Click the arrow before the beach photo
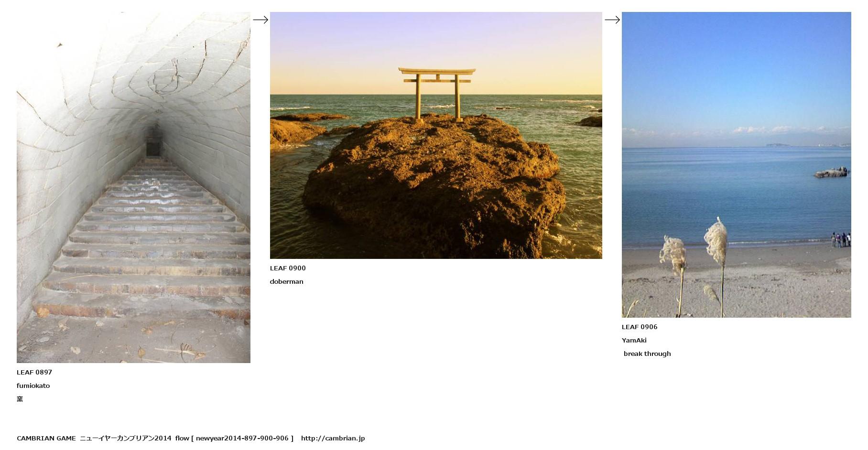Screen dimensions: 868x450 point(612,20)
